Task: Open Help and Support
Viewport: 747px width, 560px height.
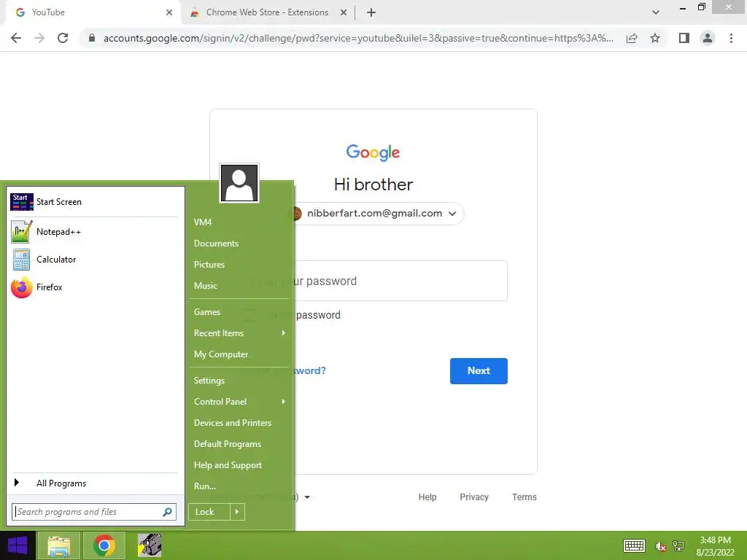Action: pyautogui.click(x=228, y=465)
